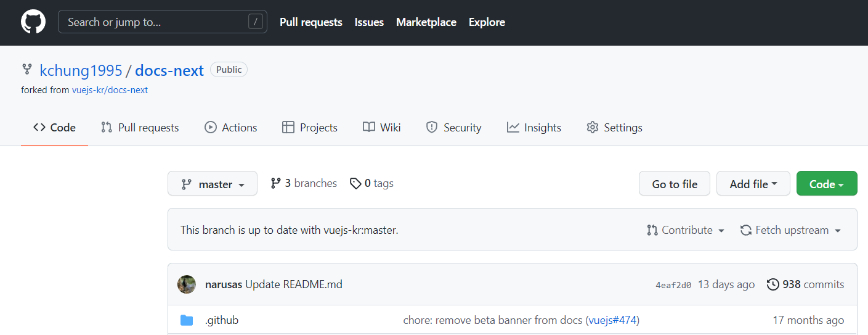
Task: Click the branch up to date status text
Action: pos(290,230)
